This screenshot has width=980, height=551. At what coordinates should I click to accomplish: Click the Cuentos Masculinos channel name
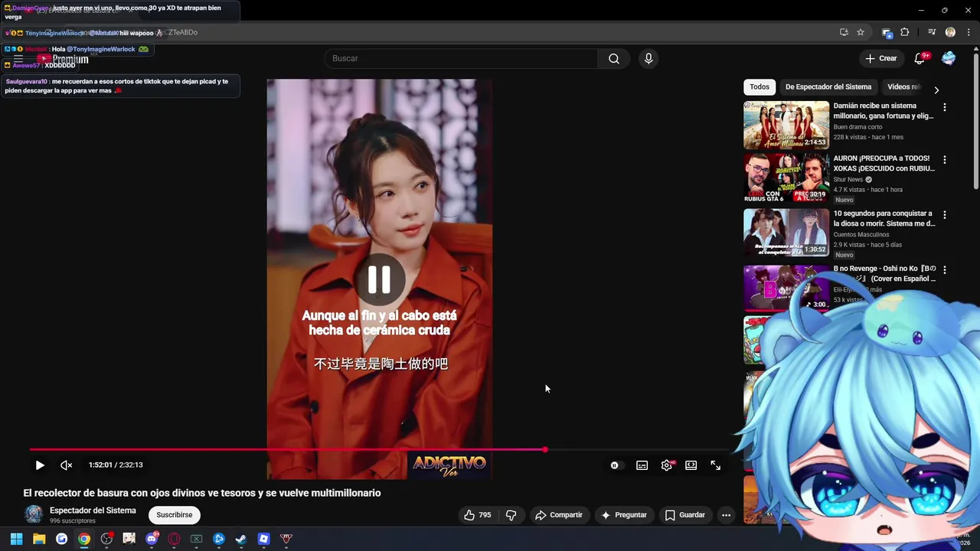click(x=861, y=235)
